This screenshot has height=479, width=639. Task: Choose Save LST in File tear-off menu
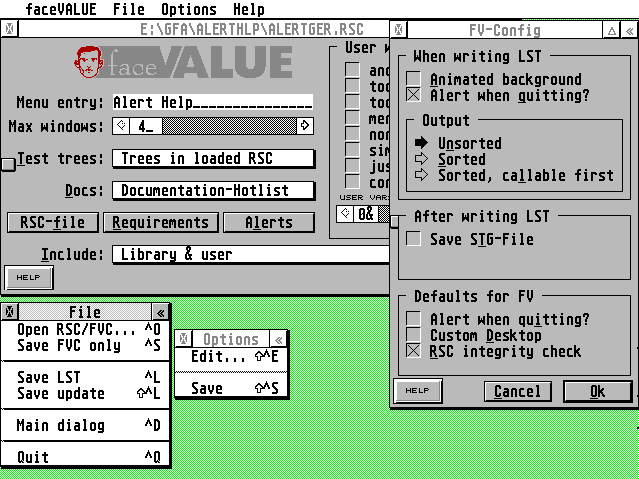(x=46, y=377)
